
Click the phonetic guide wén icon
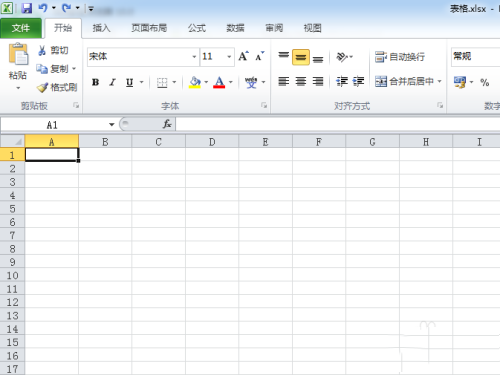pos(251,82)
